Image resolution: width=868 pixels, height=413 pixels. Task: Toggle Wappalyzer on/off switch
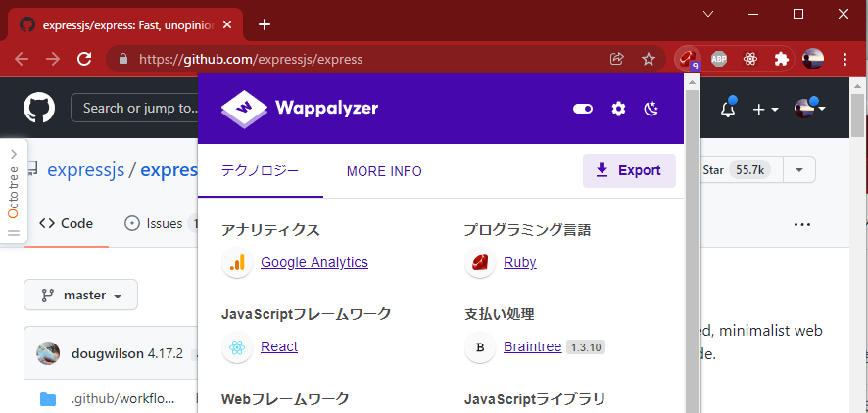pos(582,109)
